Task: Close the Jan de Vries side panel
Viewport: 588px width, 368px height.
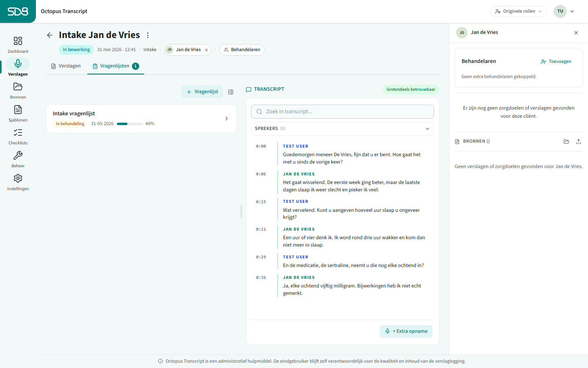Action: (x=576, y=33)
